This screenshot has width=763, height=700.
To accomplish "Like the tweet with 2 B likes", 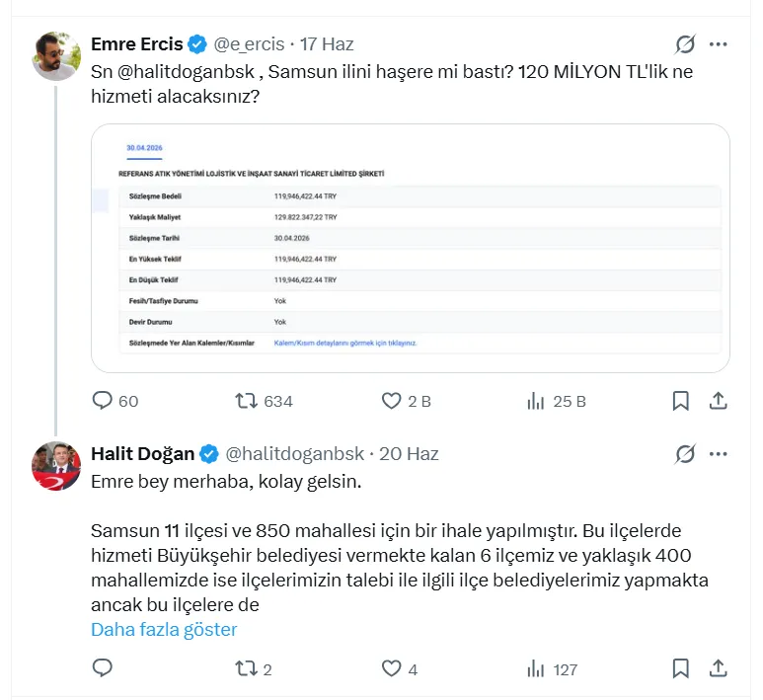I will tap(391, 401).
